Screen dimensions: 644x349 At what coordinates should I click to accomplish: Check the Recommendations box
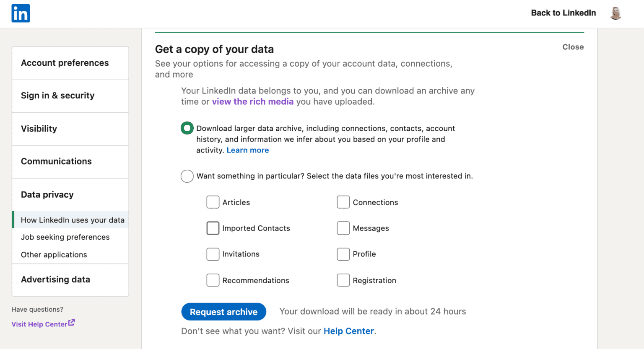coord(213,280)
